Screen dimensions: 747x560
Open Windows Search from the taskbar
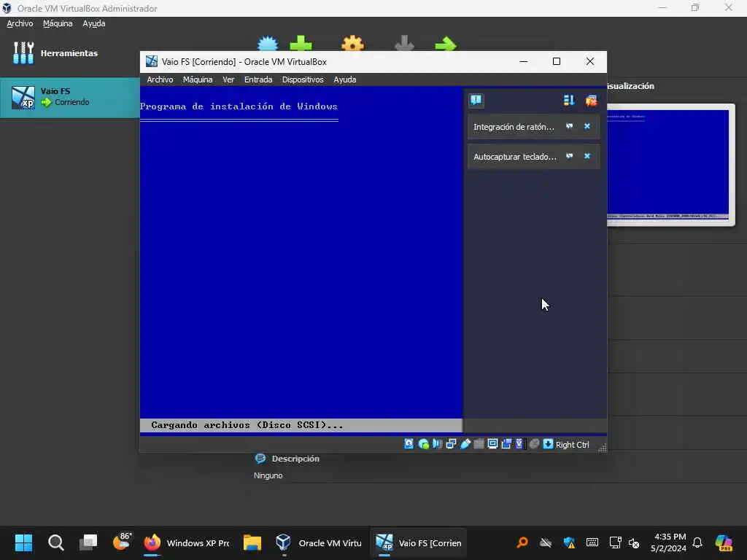(x=55, y=542)
